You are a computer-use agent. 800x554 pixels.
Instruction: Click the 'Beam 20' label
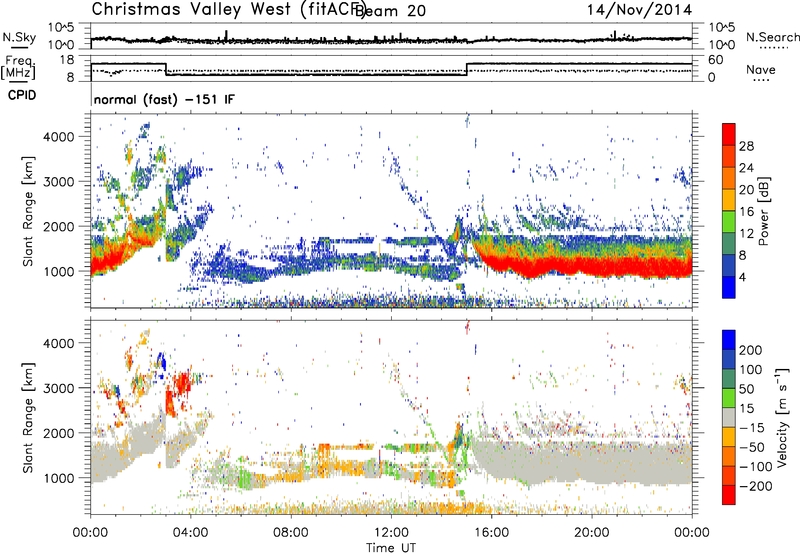tap(390, 11)
